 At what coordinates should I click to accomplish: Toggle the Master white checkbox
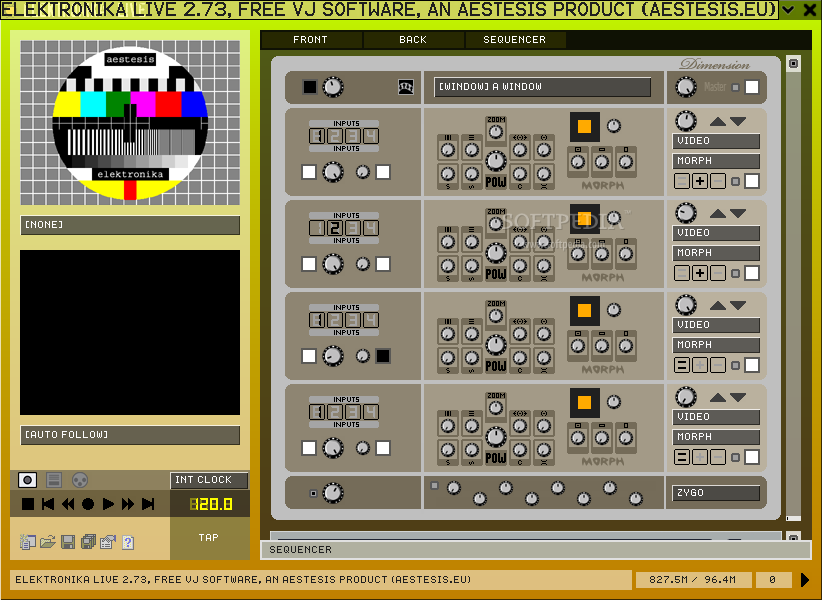(x=752, y=87)
